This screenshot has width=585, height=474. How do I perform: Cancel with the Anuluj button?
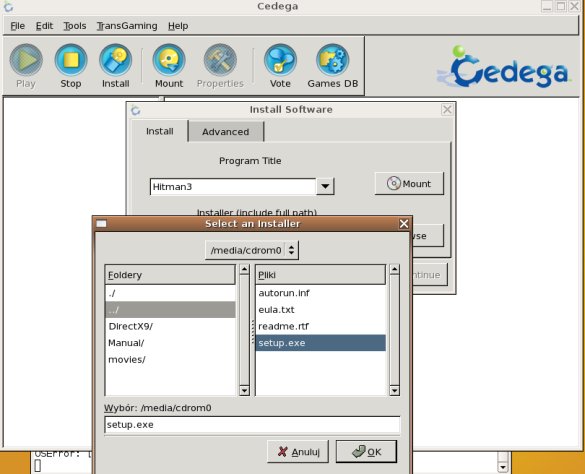coord(298,452)
